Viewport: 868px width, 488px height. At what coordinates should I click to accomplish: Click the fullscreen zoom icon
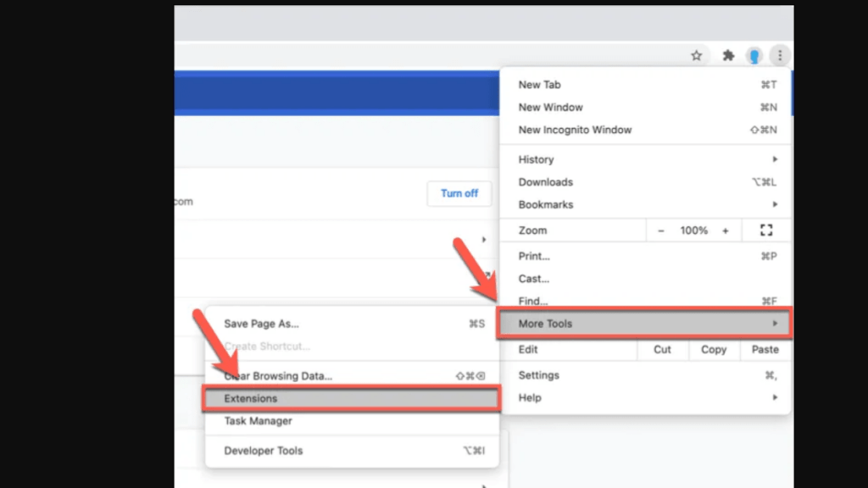click(x=766, y=230)
